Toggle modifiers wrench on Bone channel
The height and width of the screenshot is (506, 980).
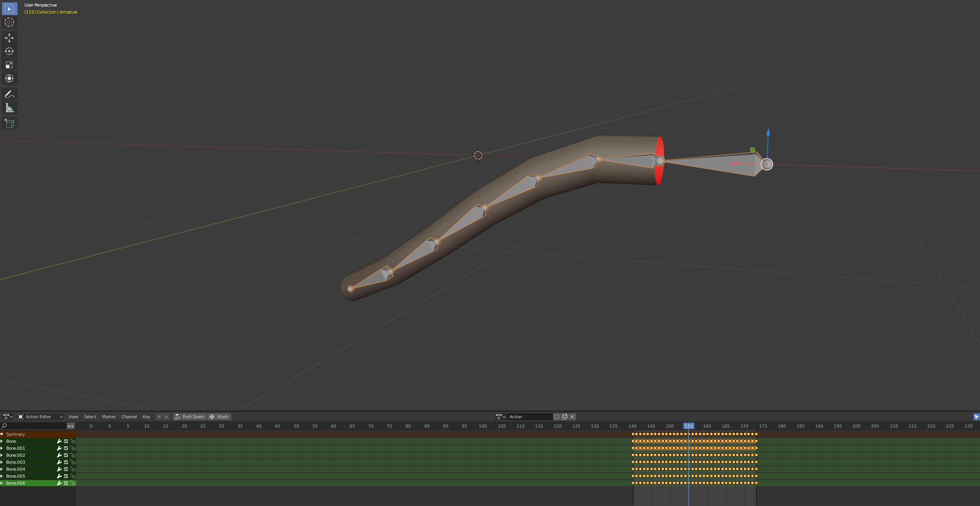click(x=59, y=441)
